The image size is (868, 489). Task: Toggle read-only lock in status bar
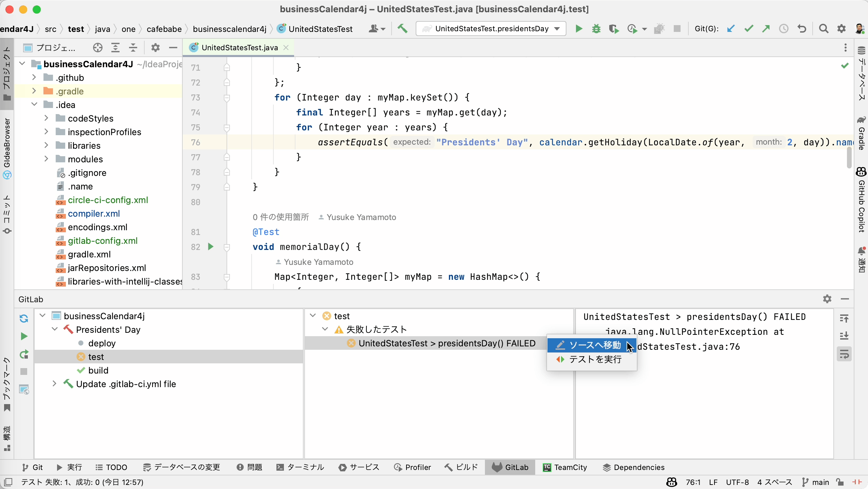tap(840, 482)
